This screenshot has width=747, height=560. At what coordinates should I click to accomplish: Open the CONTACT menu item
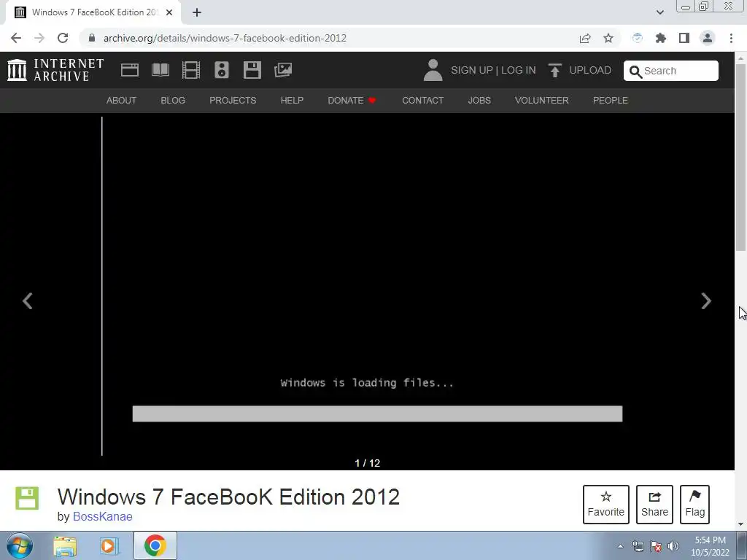coord(422,101)
